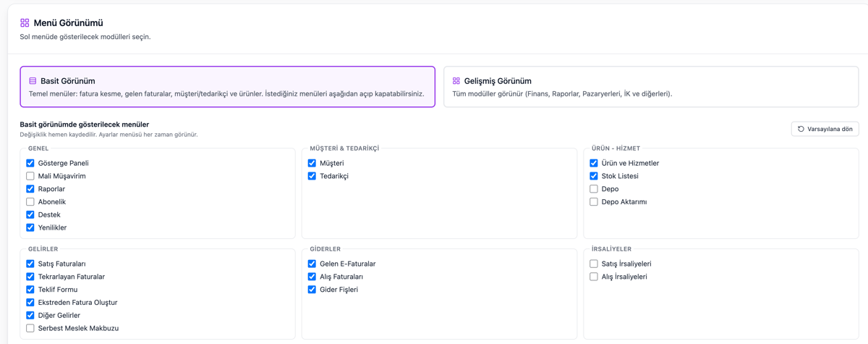Toggle the Tedarikçi checkbox
868x344 pixels.
(x=312, y=176)
